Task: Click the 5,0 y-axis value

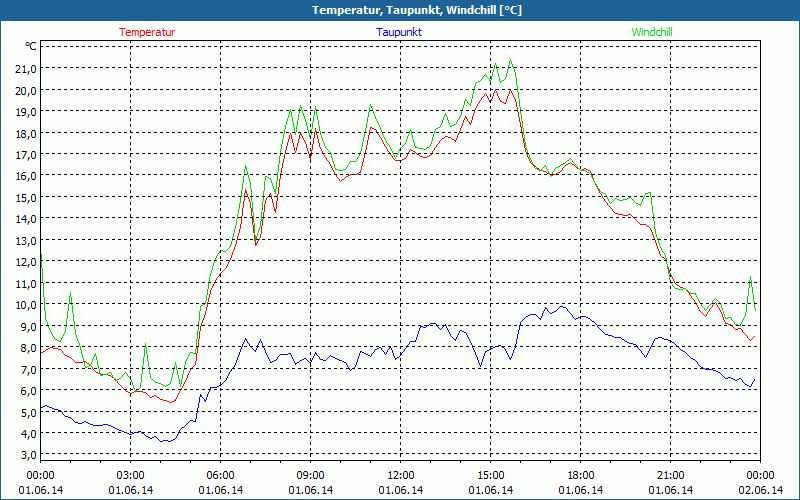Action: [x=29, y=411]
